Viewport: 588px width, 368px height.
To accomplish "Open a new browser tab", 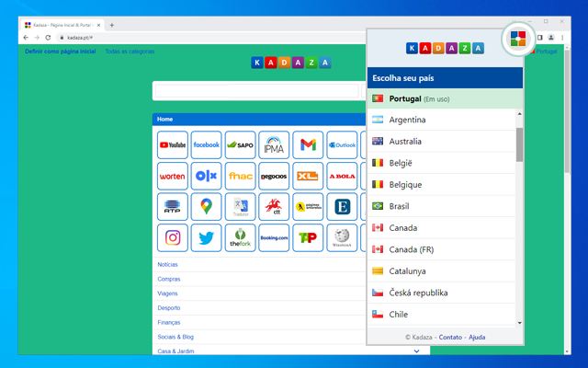I will (112, 25).
